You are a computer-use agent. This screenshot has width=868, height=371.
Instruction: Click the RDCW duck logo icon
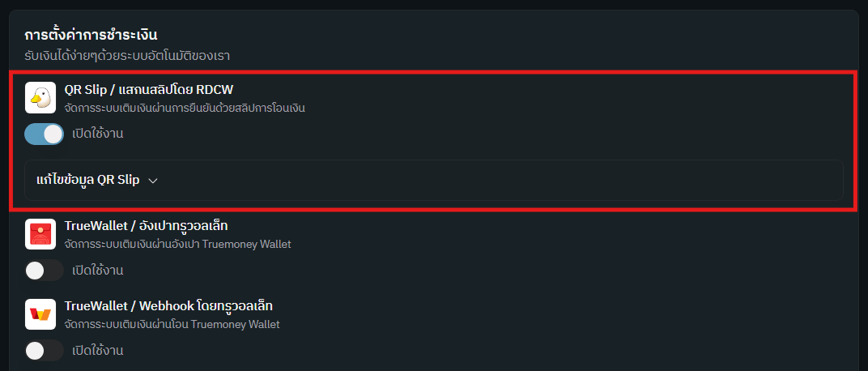pos(40,97)
